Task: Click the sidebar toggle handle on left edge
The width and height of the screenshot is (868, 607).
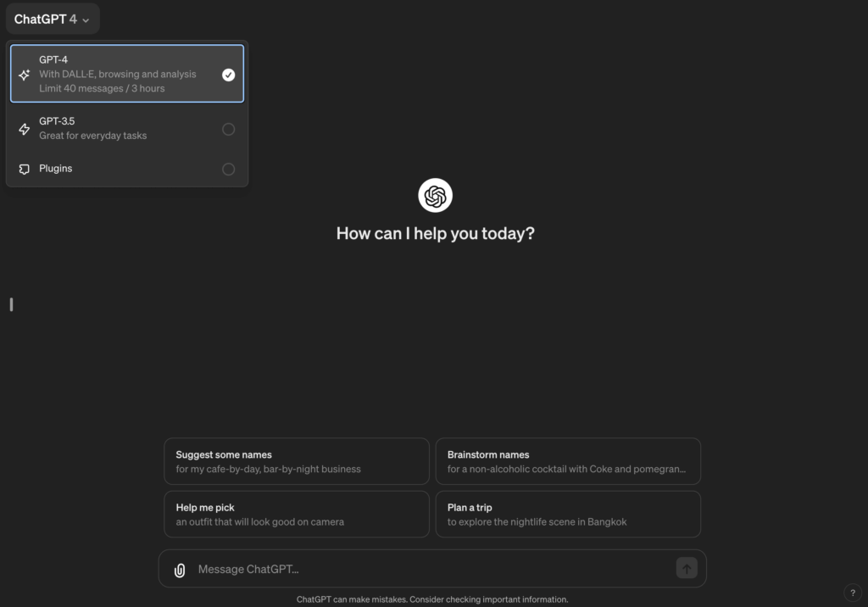Action: (11, 304)
